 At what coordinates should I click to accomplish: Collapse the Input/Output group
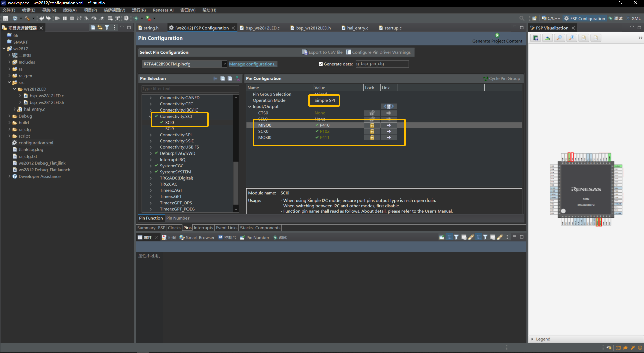pyautogui.click(x=250, y=106)
